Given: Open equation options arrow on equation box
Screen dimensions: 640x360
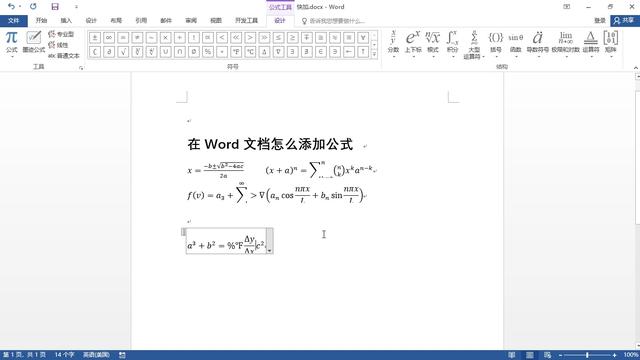Looking at the screenshot, I should (x=269, y=241).
